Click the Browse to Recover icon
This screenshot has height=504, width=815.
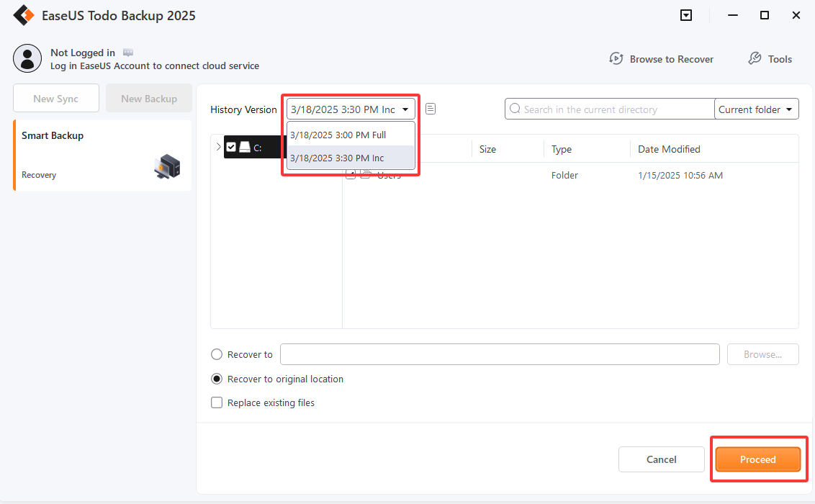point(616,59)
